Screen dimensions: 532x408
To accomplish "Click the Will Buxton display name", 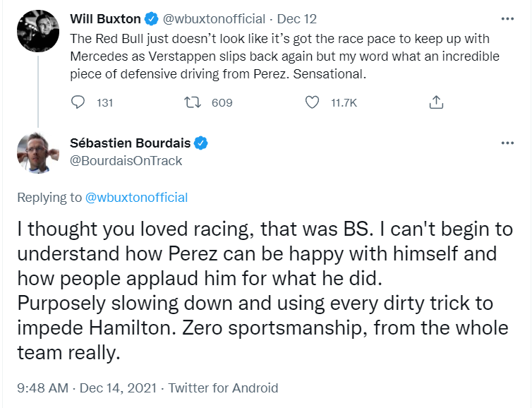I will coord(106,18).
